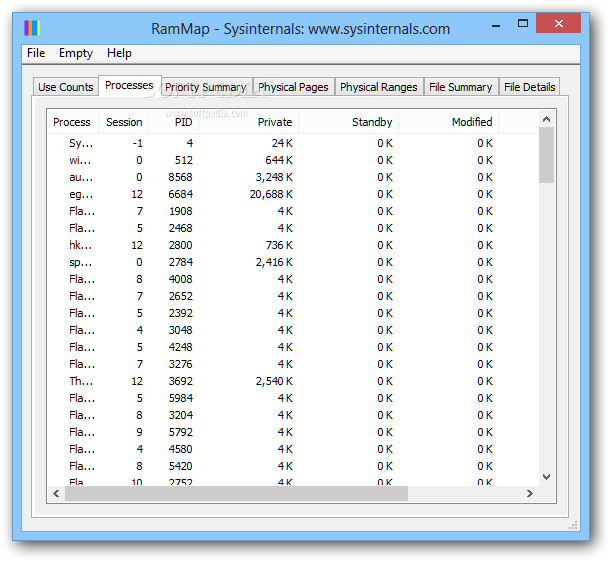Click the horizontal scrollbar right arrow
The width and height of the screenshot is (610, 561).
[x=529, y=493]
